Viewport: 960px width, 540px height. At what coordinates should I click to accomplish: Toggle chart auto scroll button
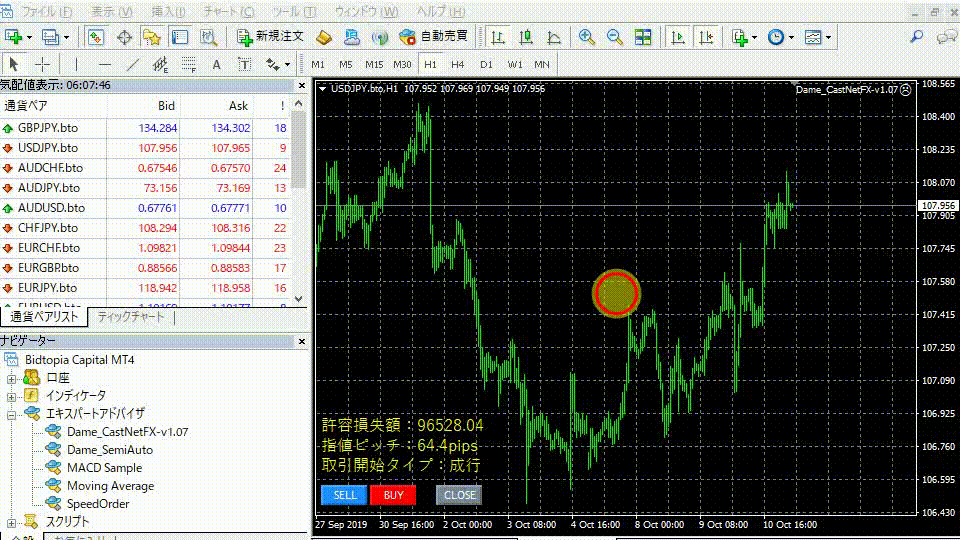point(678,37)
